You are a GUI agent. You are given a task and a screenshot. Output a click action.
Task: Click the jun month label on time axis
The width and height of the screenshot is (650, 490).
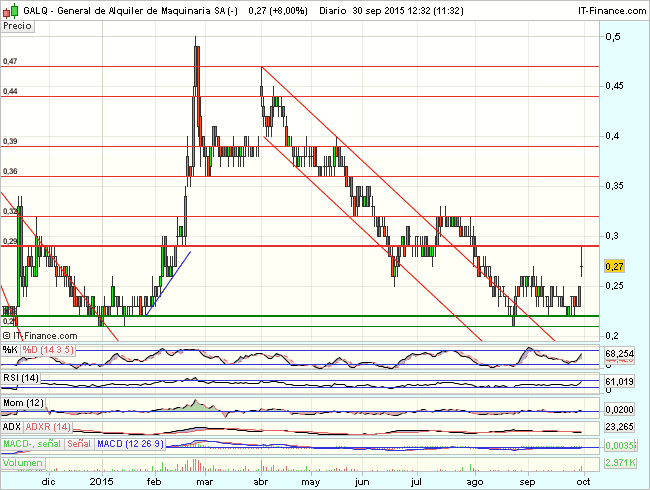362,482
